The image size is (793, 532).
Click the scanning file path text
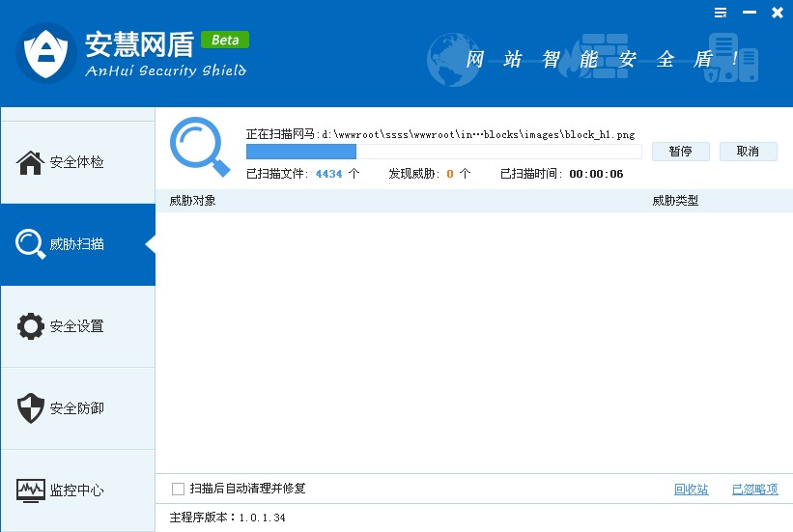pos(440,134)
